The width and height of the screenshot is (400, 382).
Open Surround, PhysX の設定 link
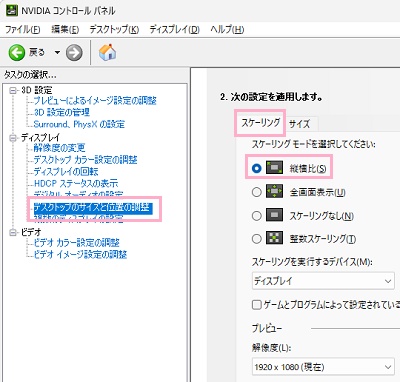(79, 124)
